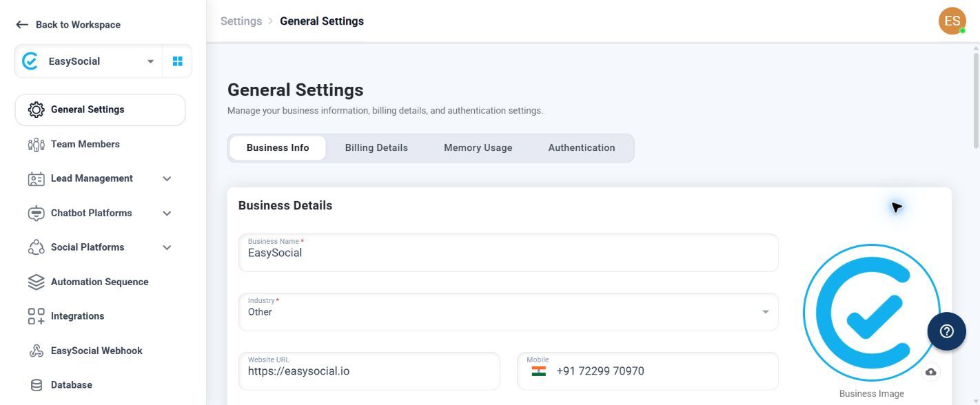Image resolution: width=980 pixels, height=405 pixels.
Task: Open the EasySocial workspace dropdown arrow
Action: pyautogui.click(x=150, y=61)
